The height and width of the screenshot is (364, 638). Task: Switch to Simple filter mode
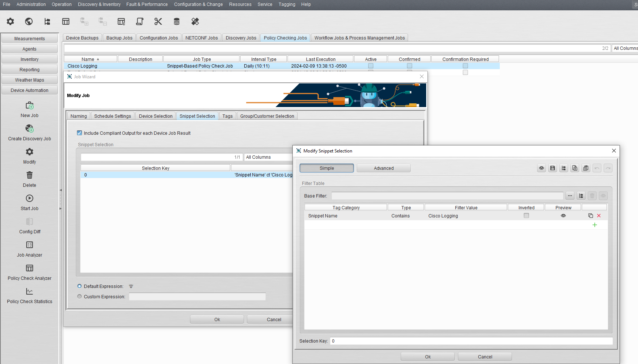coord(327,168)
